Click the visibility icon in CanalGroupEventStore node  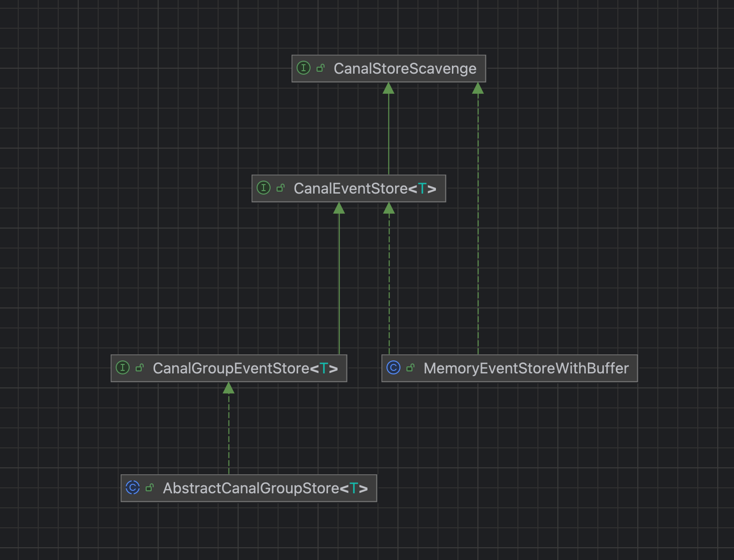point(140,368)
